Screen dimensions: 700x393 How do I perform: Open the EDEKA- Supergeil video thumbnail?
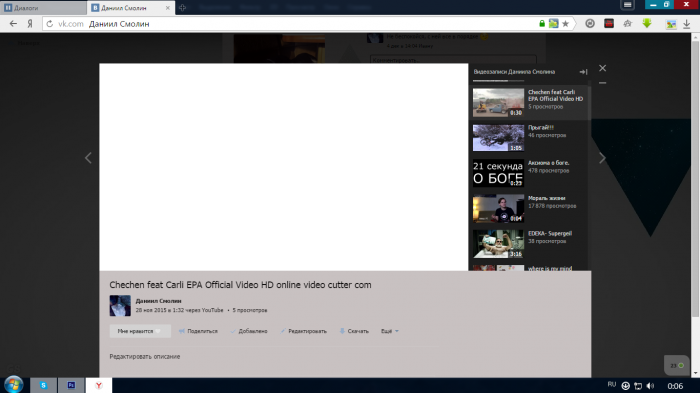tap(498, 243)
